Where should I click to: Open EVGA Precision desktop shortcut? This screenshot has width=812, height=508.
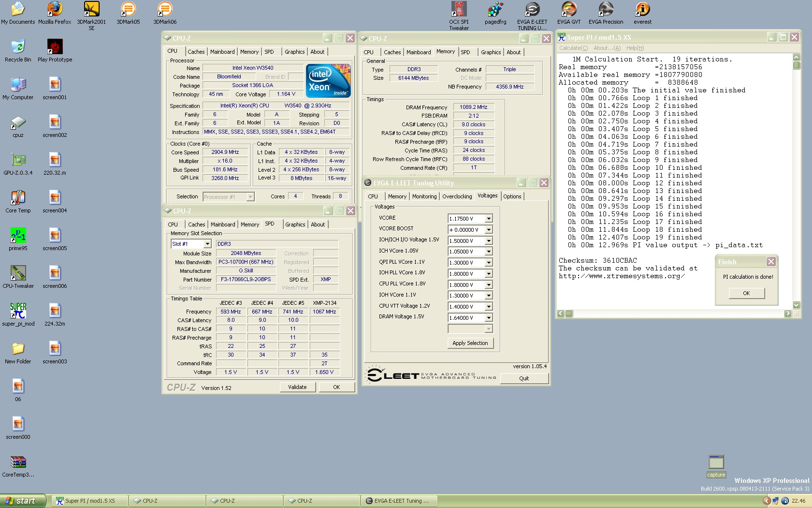point(606,14)
